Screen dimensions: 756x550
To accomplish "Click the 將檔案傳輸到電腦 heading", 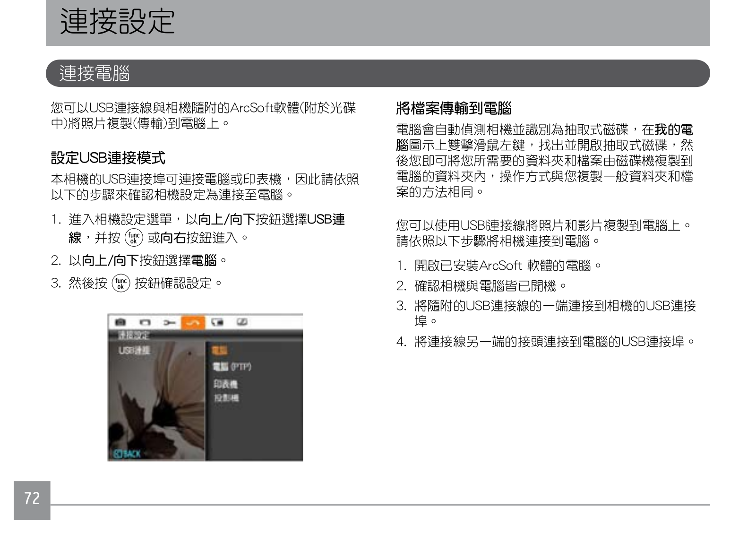I will point(454,109).
